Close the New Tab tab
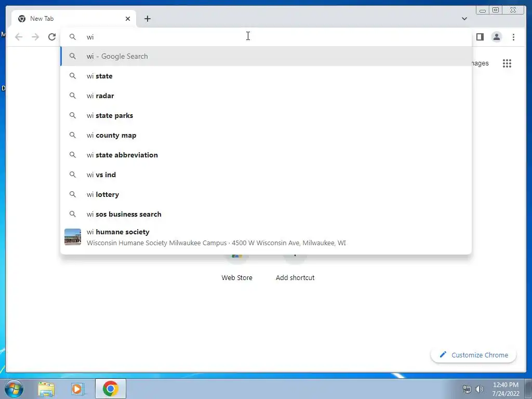Image resolution: width=532 pixels, height=399 pixels. (x=128, y=19)
